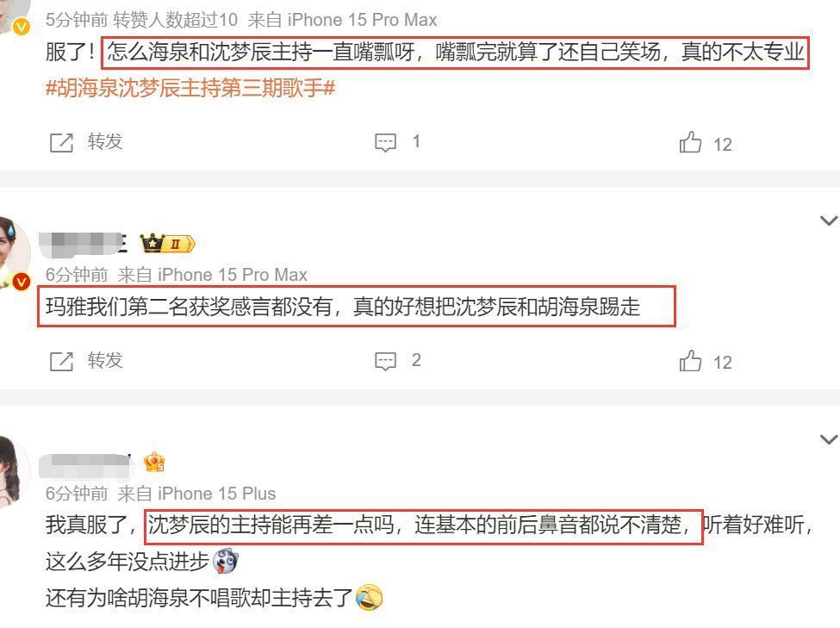The image size is (840, 628).
Task: Click repost icon on the 玛雅 post
Action: [61, 361]
